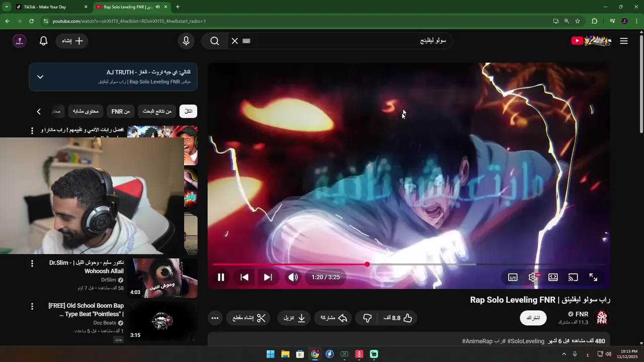Viewport: 644px width, 362px height.
Task: Click إنشاء مقطع clip button
Action: tap(249, 318)
